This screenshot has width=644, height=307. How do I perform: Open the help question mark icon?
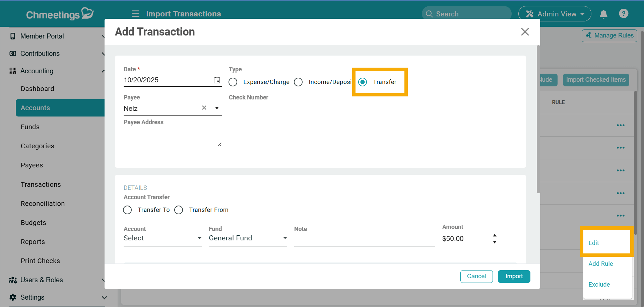[x=623, y=14]
